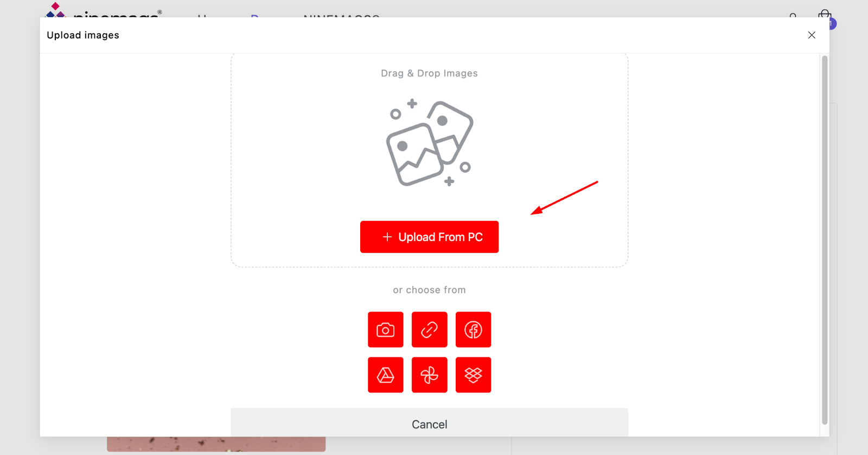Close the Upload images dialog

(x=812, y=35)
